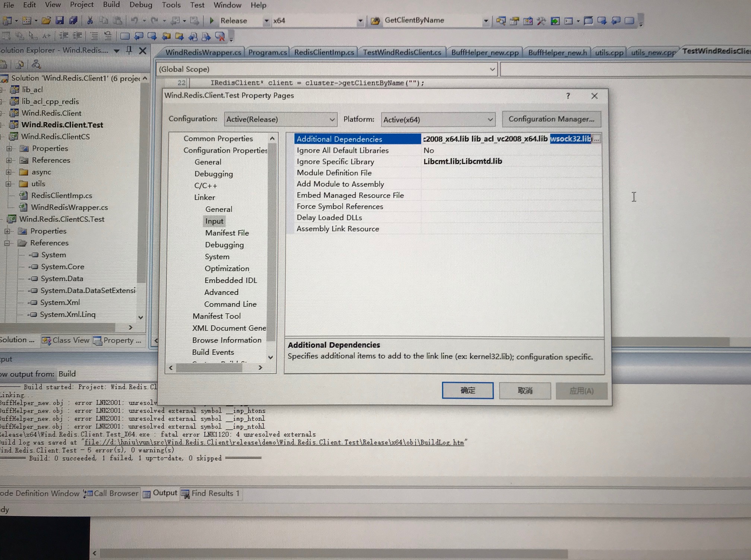The image size is (751, 560).
Task: Switch to the Program.cs tab
Action: (267, 52)
